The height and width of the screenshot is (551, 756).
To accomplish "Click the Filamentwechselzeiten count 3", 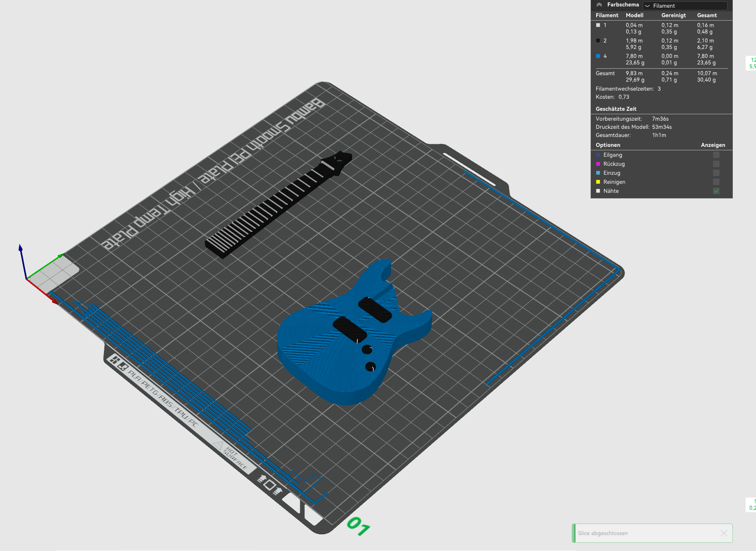I will tap(659, 89).
